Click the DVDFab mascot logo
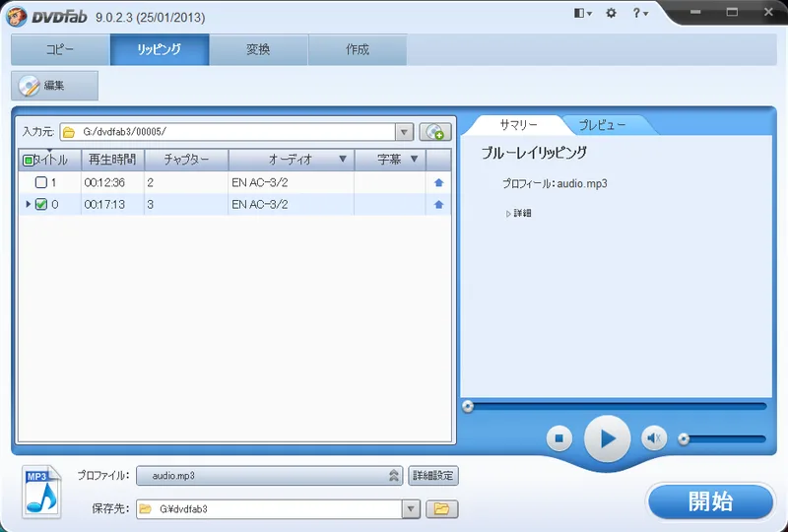The image size is (788, 532). tap(16, 17)
